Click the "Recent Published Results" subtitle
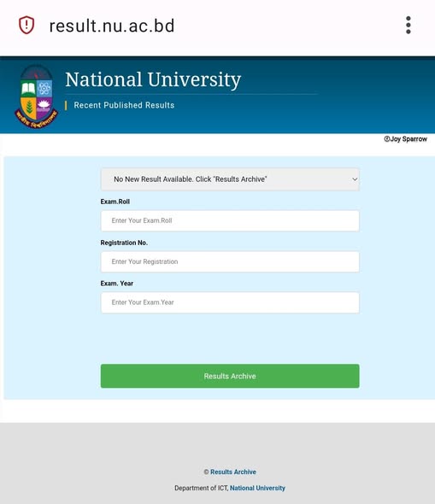 click(124, 105)
